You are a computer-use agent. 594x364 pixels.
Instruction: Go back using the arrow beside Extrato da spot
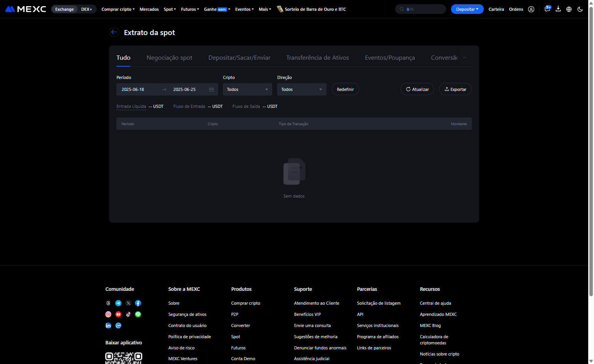tap(114, 32)
